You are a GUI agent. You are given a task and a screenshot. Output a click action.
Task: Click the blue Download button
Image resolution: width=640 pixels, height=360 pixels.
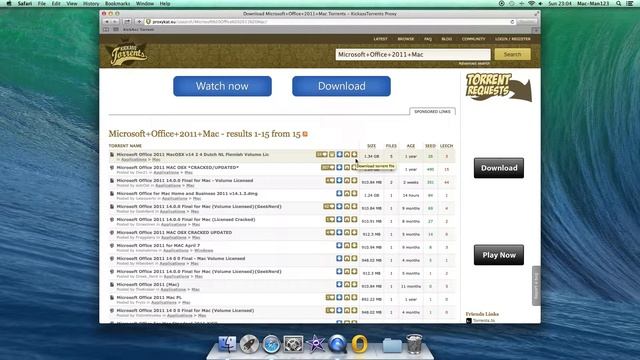(341, 86)
